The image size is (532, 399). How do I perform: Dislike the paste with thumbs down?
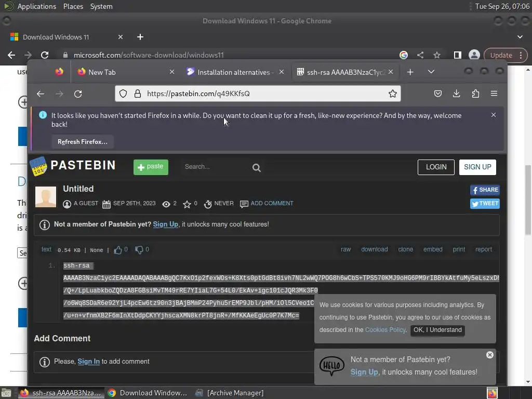pyautogui.click(x=139, y=250)
